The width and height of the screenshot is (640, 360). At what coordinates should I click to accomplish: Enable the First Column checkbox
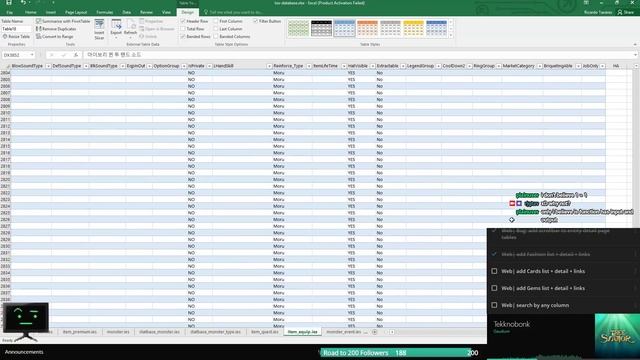click(x=216, y=21)
